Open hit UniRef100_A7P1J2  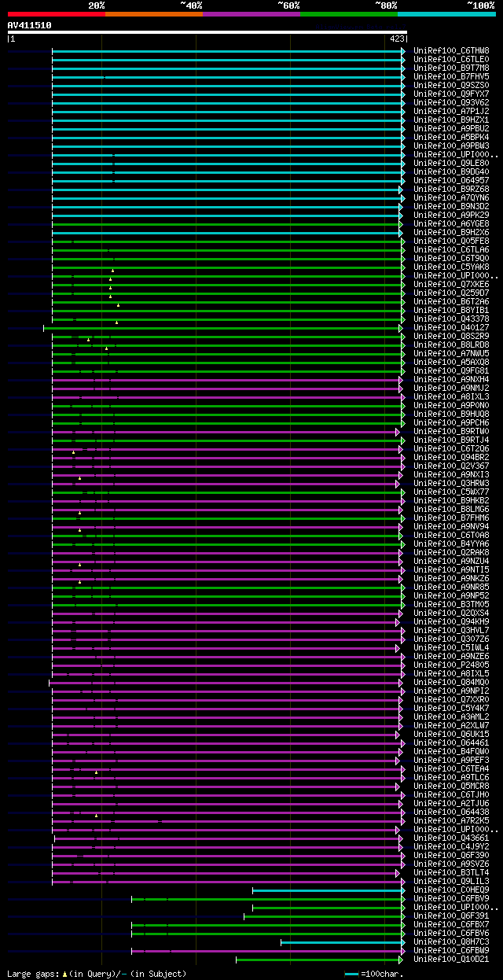(x=451, y=111)
